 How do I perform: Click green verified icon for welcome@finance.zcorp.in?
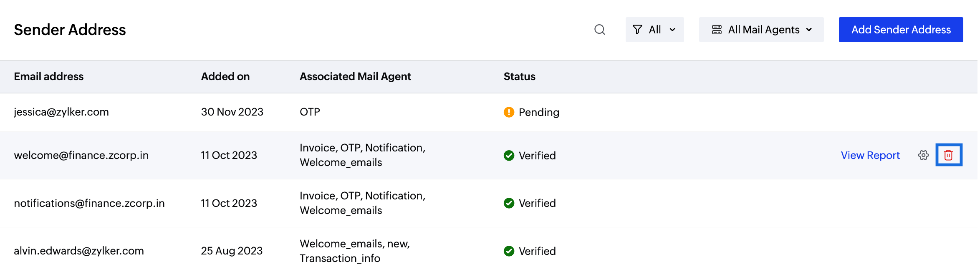509,156
